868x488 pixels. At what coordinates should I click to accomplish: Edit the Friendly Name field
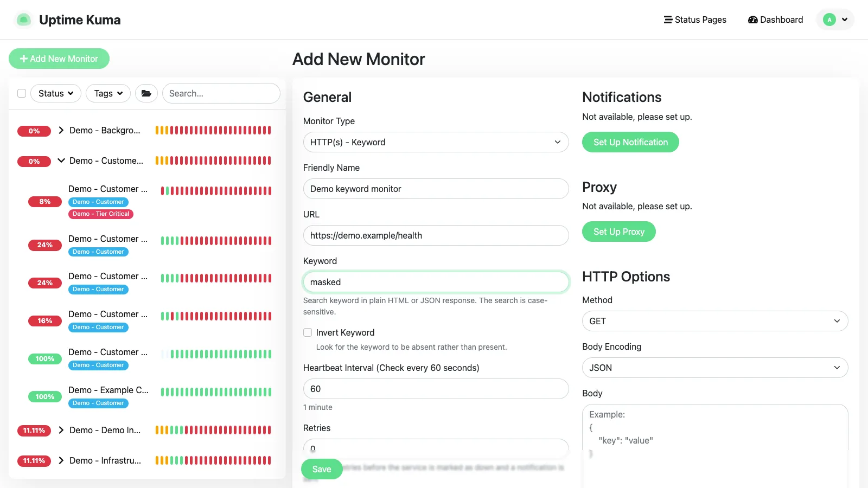pyautogui.click(x=436, y=189)
